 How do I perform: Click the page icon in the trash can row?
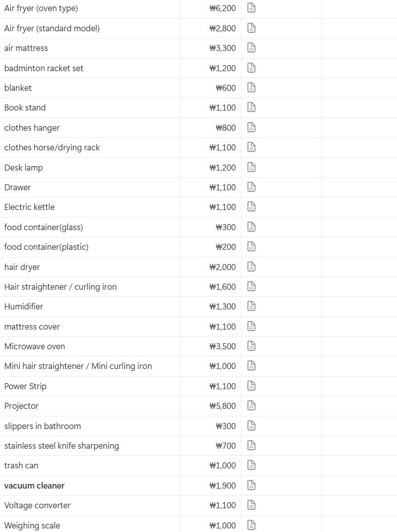(252, 465)
